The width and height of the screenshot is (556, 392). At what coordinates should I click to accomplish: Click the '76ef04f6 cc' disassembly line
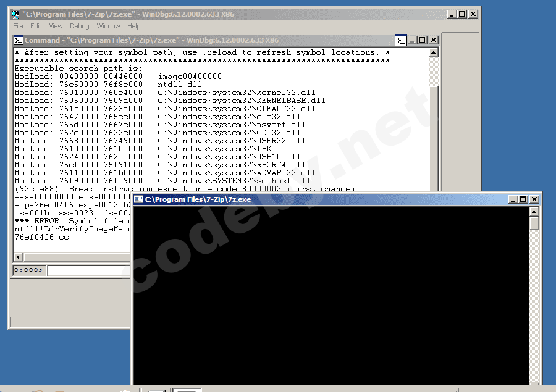click(41, 237)
